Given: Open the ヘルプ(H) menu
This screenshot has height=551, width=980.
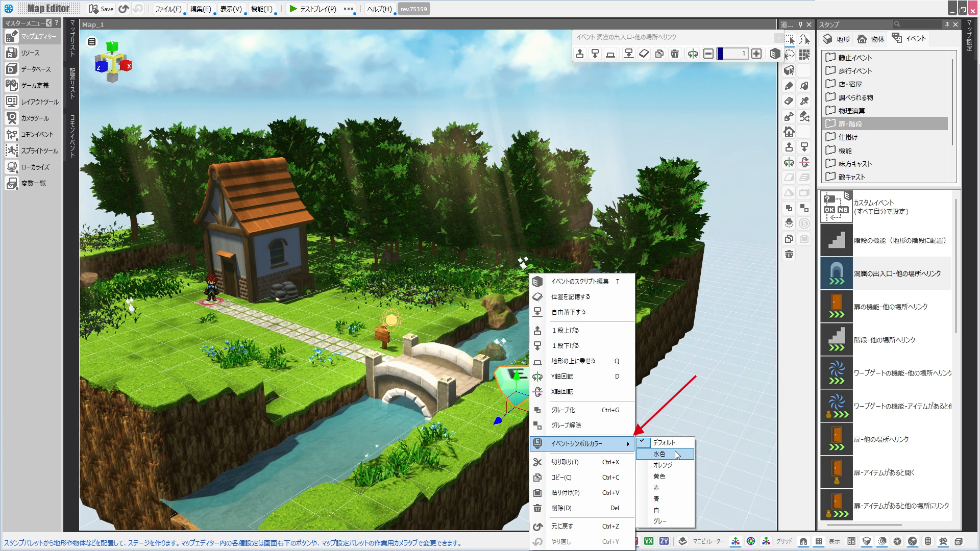Looking at the screenshot, I should pos(379,9).
